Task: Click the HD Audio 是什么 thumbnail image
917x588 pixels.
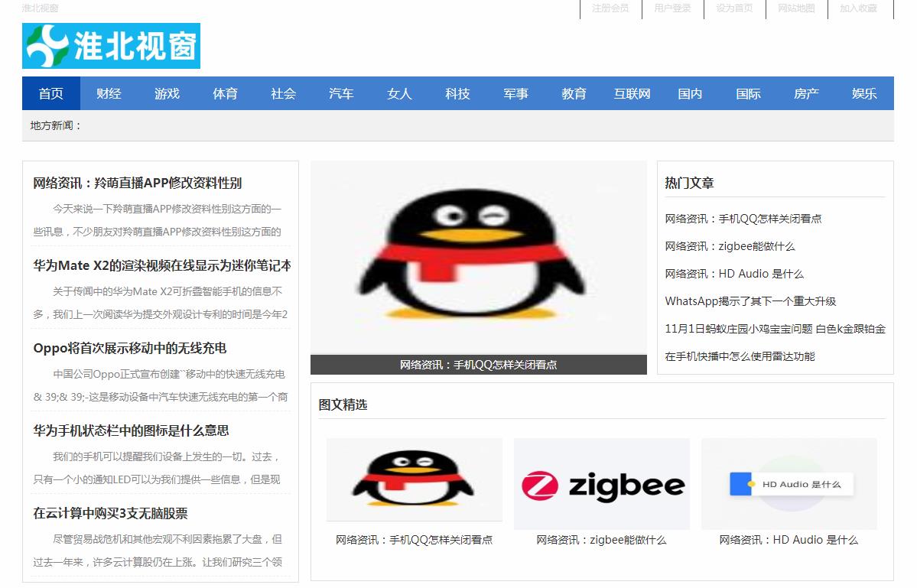Action: point(789,484)
